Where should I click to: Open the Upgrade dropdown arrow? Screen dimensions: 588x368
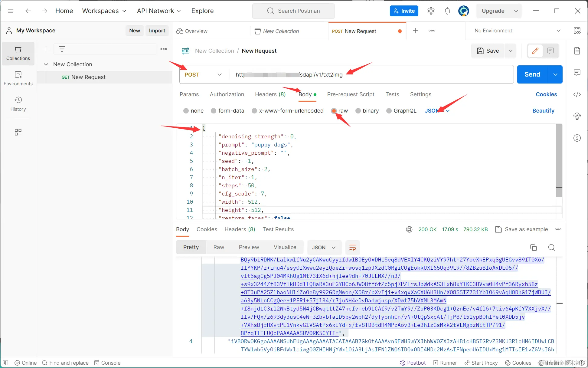516,11
